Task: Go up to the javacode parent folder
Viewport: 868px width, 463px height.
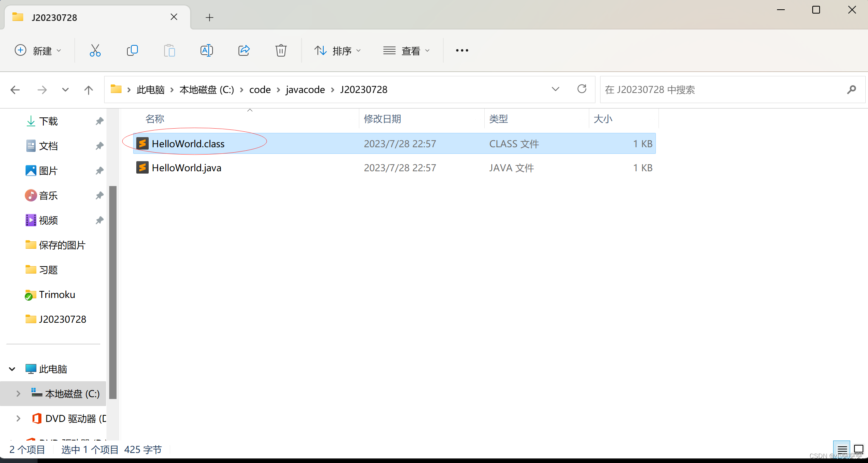Action: tap(88, 90)
